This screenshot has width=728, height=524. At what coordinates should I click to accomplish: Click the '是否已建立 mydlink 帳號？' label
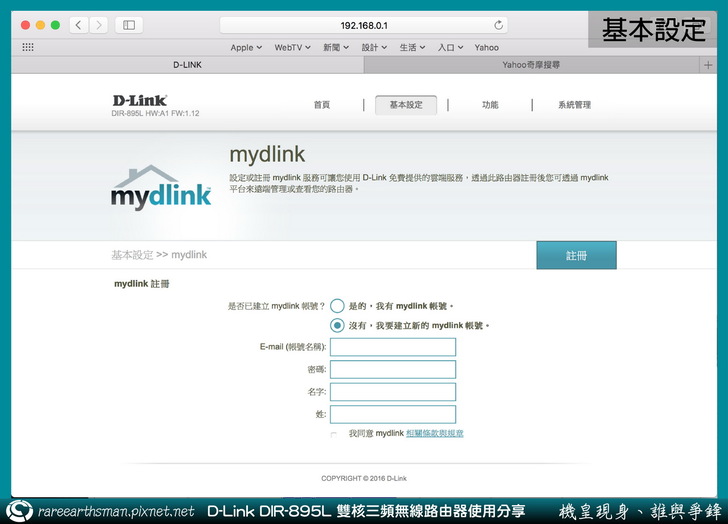click(276, 306)
